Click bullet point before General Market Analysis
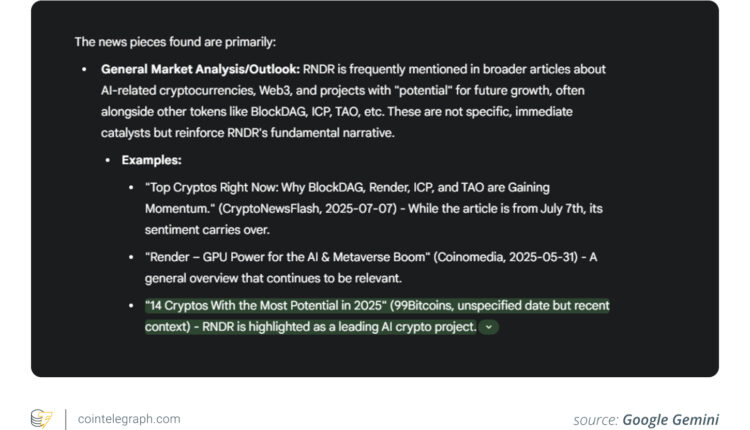Viewport: 750px width, 430px height. (85, 70)
